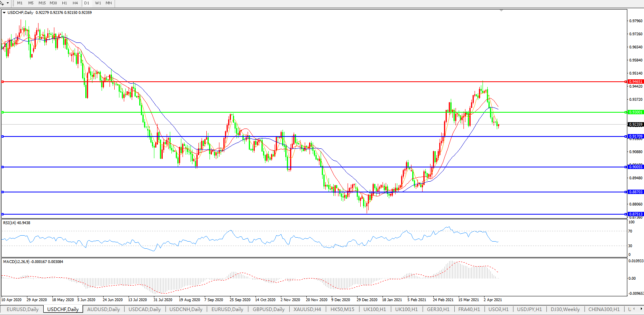Select the MN monthly timeframe
Viewport: 644px width, 315px height.
[109, 3]
